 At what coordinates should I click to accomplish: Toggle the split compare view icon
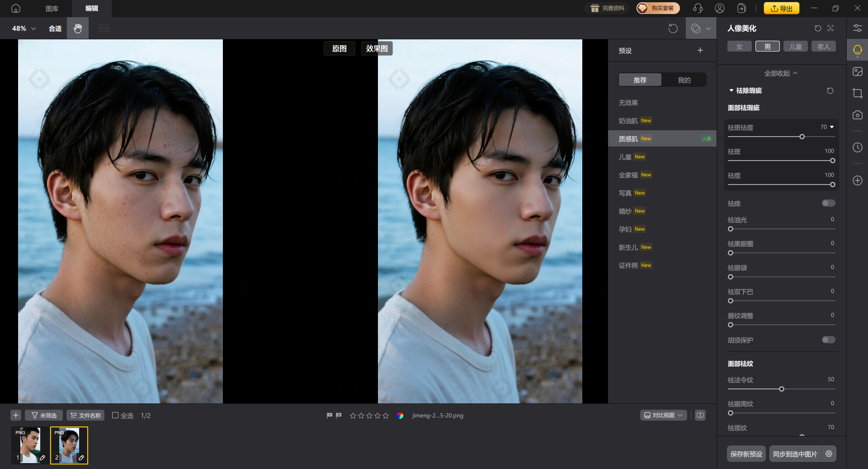pos(700,415)
